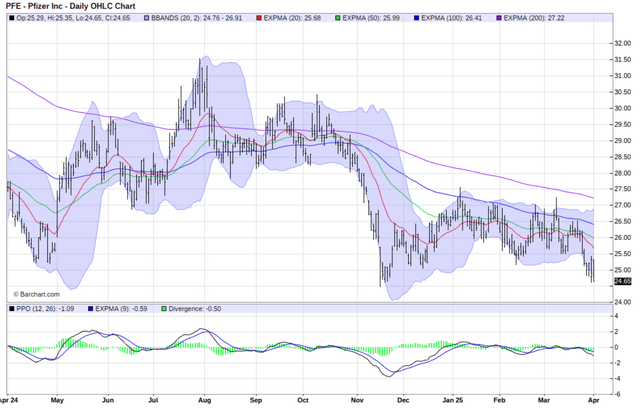Click the black OHLC legend swatch
The width and height of the screenshot is (640, 418).
click(x=11, y=18)
